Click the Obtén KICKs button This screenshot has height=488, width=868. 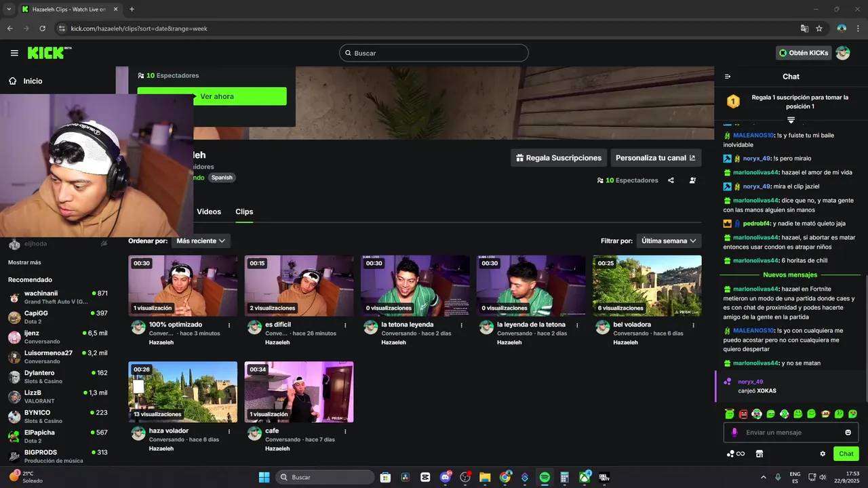pyautogui.click(x=804, y=53)
